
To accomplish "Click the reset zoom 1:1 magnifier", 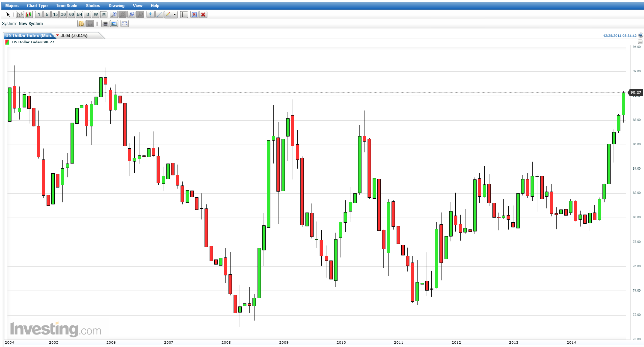I will click(x=140, y=15).
